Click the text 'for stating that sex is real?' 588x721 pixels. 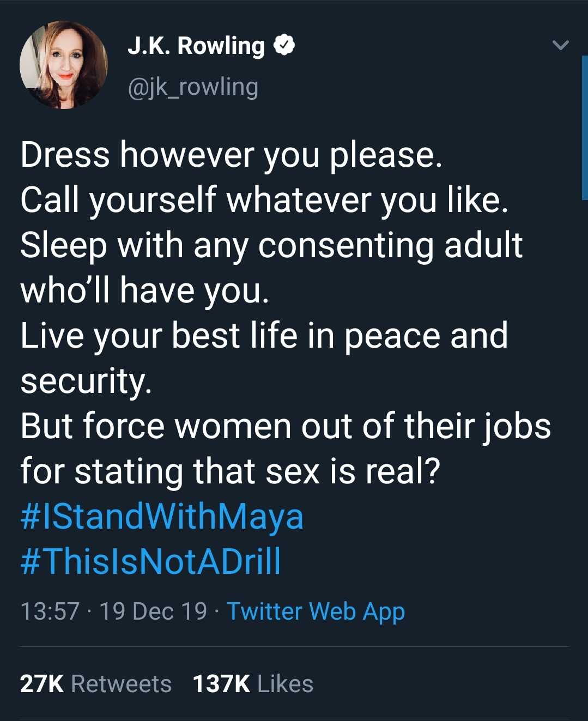[x=230, y=471]
